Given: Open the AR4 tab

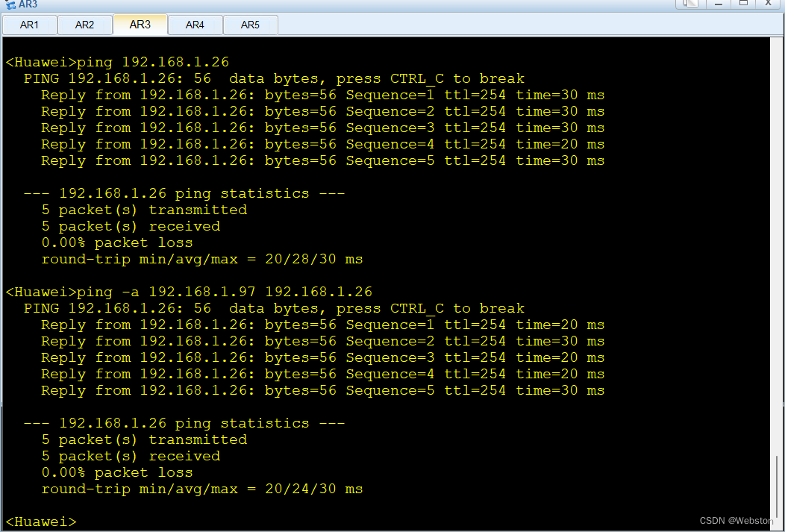Looking at the screenshot, I should coord(195,25).
